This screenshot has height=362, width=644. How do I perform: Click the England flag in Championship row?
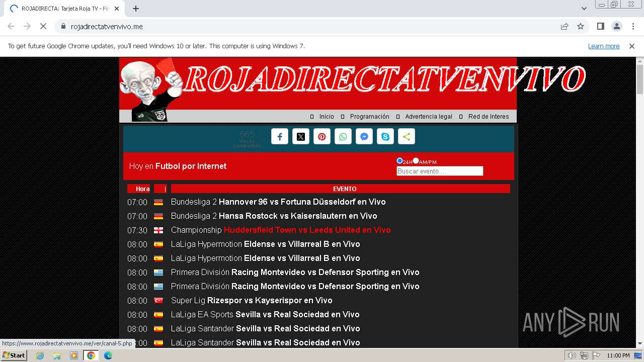tap(158, 230)
